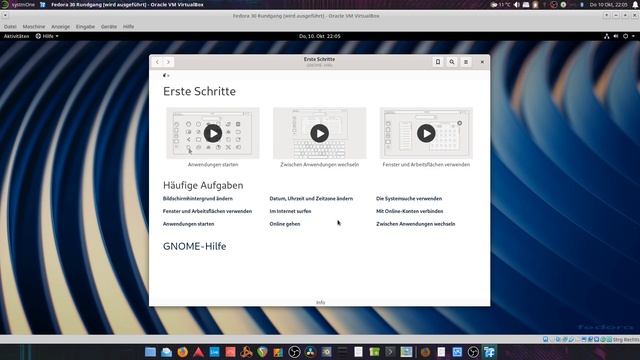Expand the Hilfe app menu in GNOME bar
The image size is (640, 360).
(47, 36)
